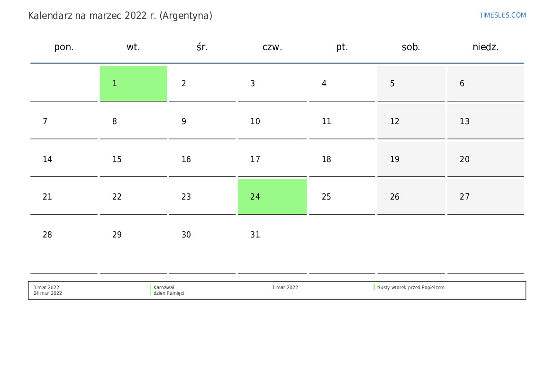Click day 4 in the calendar
The image size is (554, 392).
pyautogui.click(x=342, y=83)
